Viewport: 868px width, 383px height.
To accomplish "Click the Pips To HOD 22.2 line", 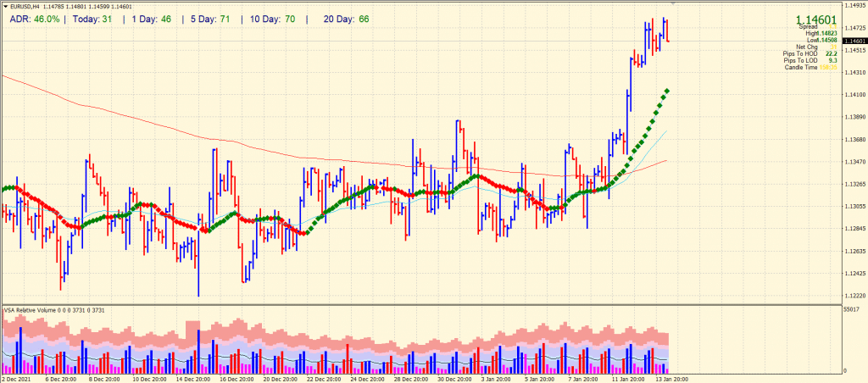I will tap(810, 53).
